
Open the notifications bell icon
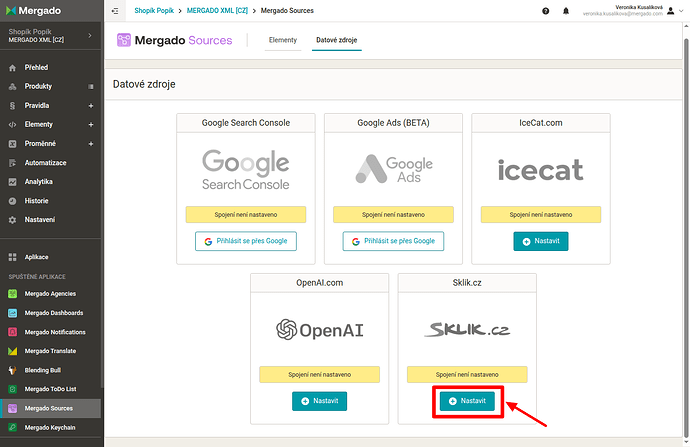566,11
